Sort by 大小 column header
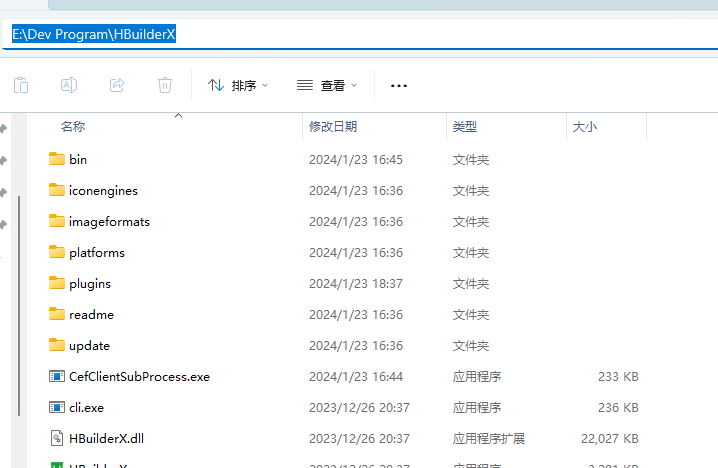Screen dimensions: 718x468 (x=585, y=126)
